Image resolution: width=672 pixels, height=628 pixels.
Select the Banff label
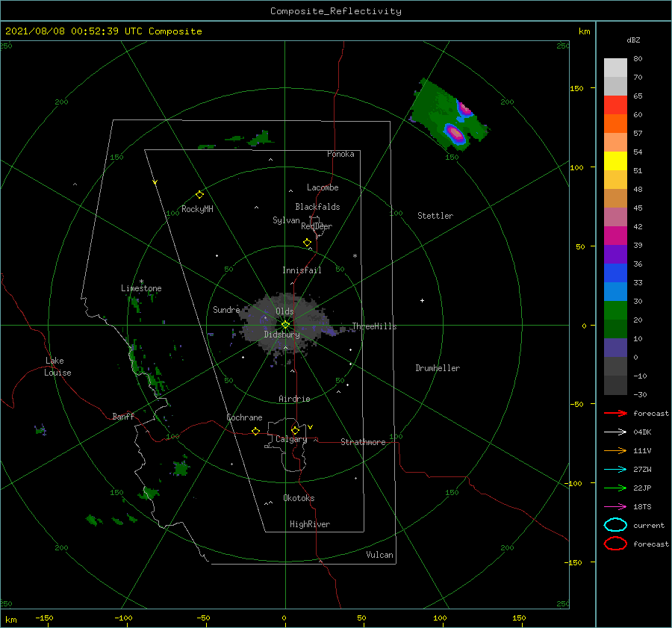[123, 416]
